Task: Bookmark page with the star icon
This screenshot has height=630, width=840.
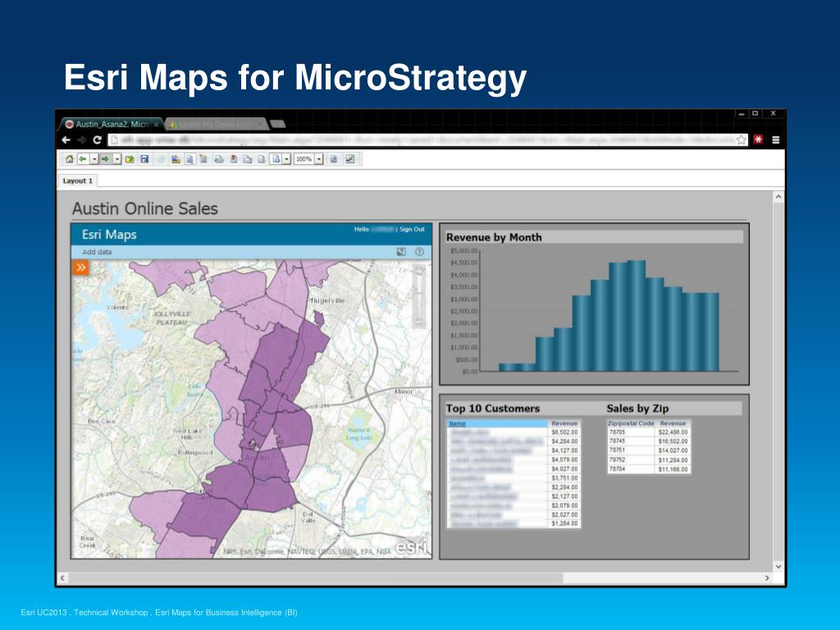Action: pos(741,139)
